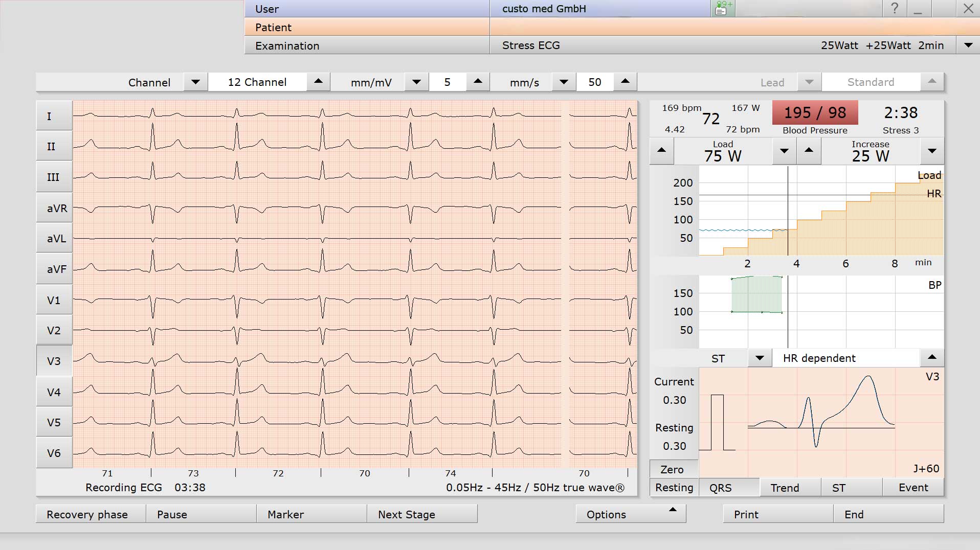Increase the mm/mV value 5 with the up arrow
The height and width of the screenshot is (550, 980).
[x=478, y=82]
